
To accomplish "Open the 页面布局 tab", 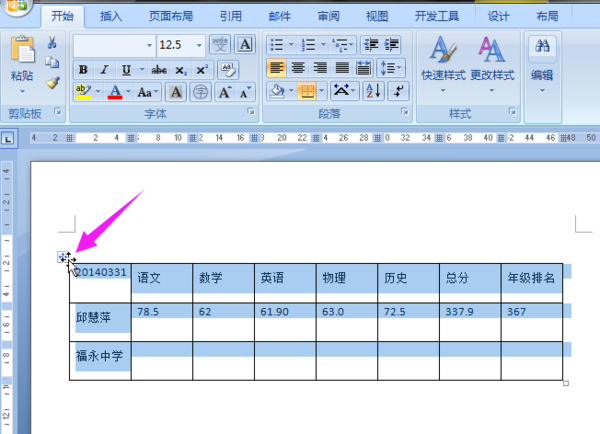I will coord(172,16).
